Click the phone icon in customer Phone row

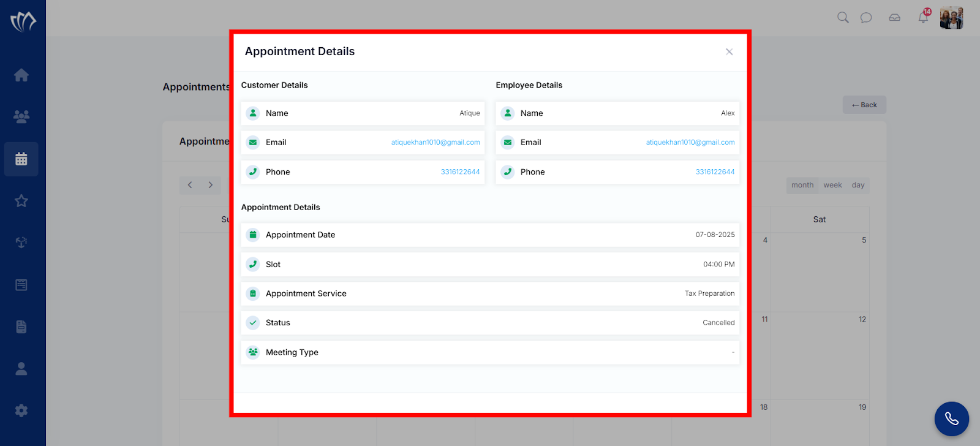click(253, 172)
